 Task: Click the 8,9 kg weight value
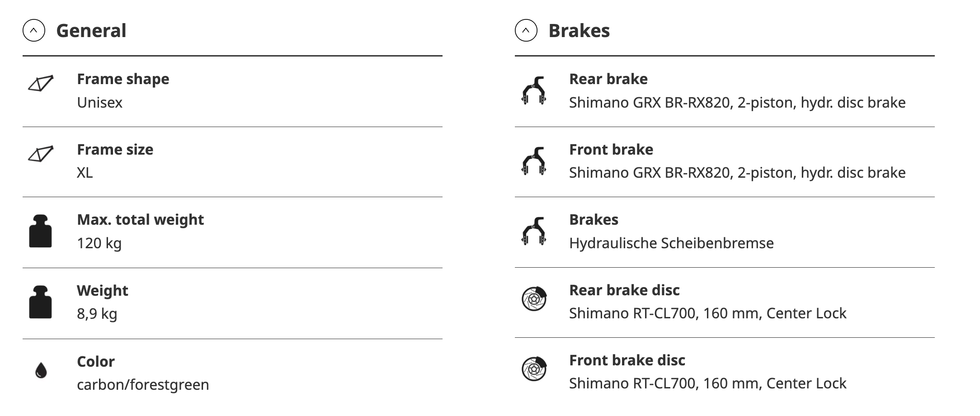click(x=97, y=314)
